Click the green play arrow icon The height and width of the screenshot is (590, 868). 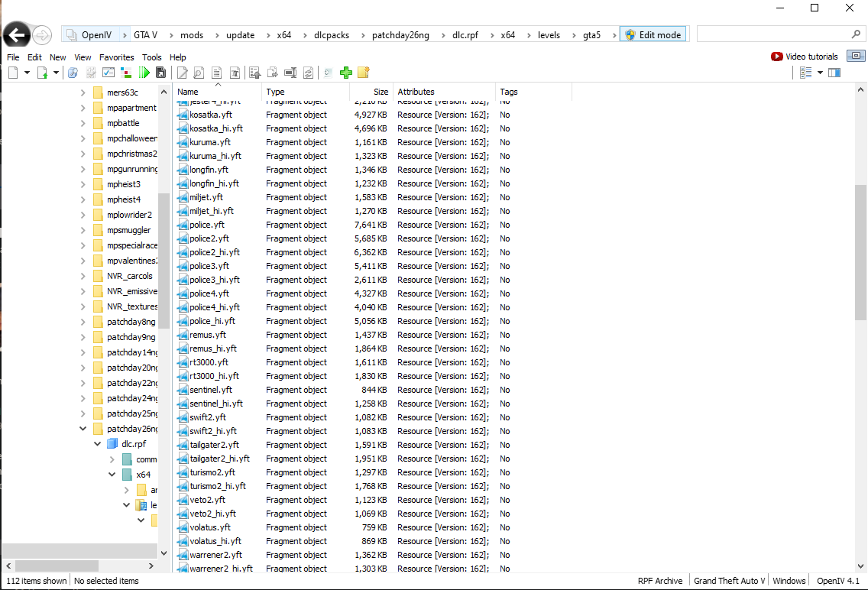144,73
